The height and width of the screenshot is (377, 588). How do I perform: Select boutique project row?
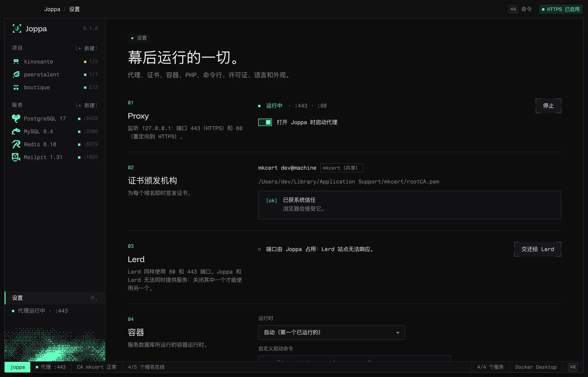click(x=55, y=87)
